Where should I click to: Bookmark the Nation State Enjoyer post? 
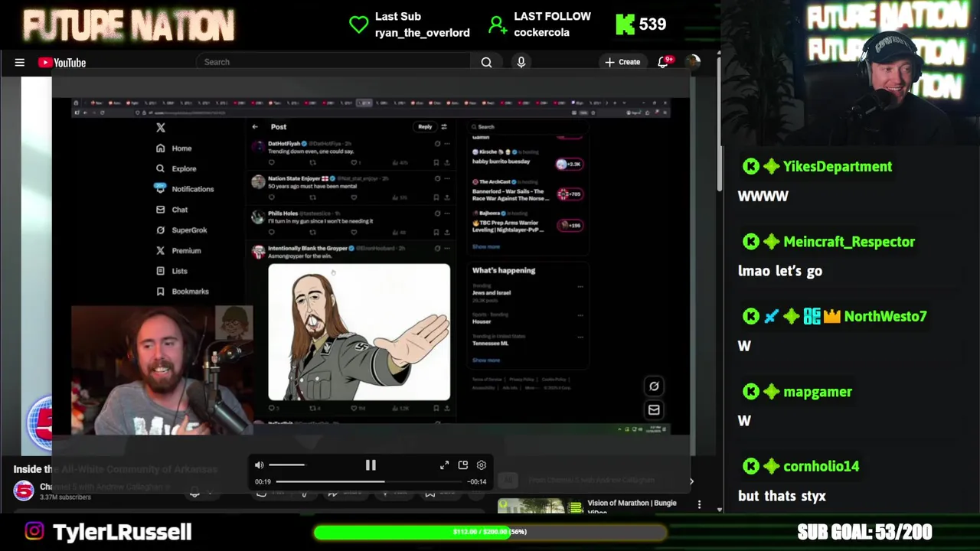[436, 197]
